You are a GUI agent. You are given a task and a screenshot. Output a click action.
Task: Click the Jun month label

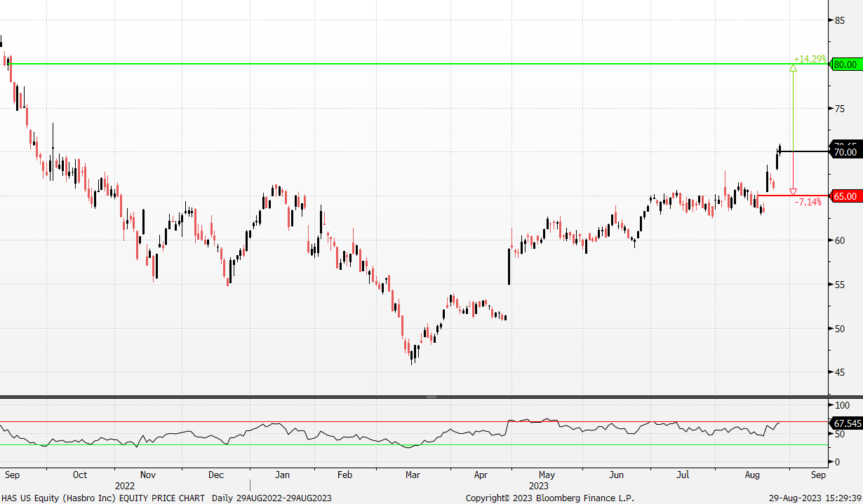click(616, 475)
